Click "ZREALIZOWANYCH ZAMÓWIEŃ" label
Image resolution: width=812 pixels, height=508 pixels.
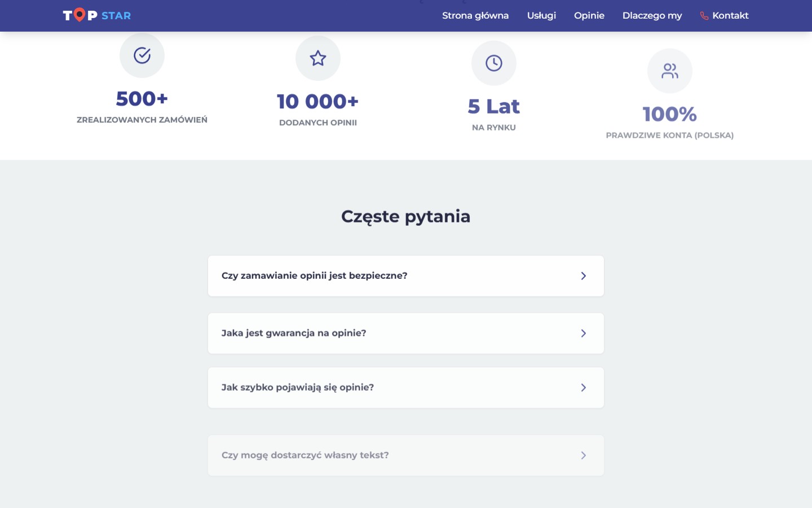coord(142,120)
